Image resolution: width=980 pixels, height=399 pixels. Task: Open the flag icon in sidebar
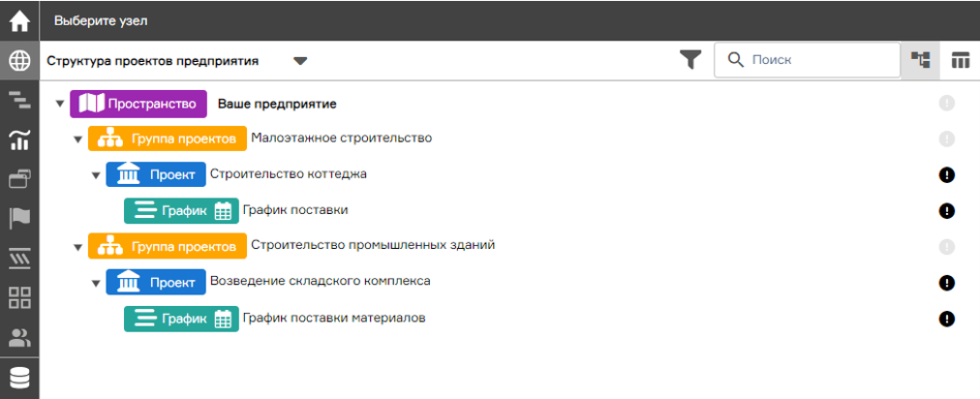19,218
